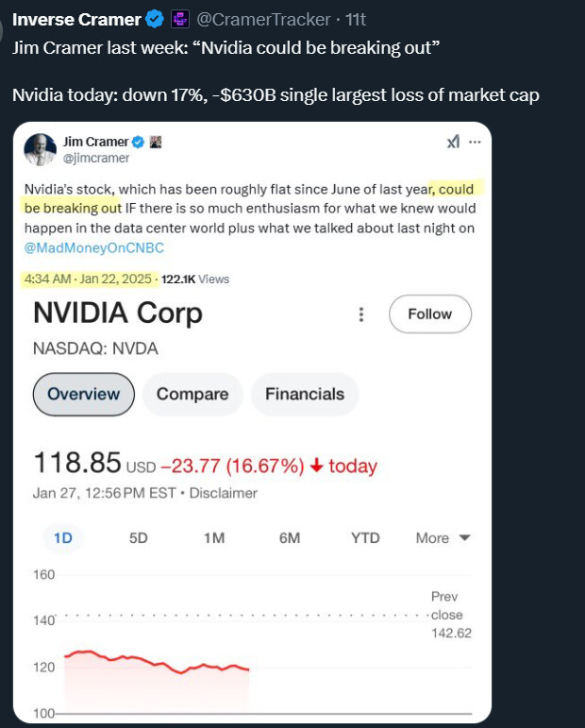Viewport: 585px width, 728px height.
Task: Click Jim Cramer's verified checkmark badge
Action: click(x=139, y=142)
